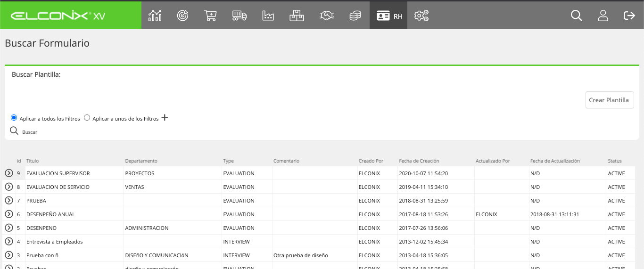
Task: Open the analytics chart module icon
Action: [x=155, y=16]
